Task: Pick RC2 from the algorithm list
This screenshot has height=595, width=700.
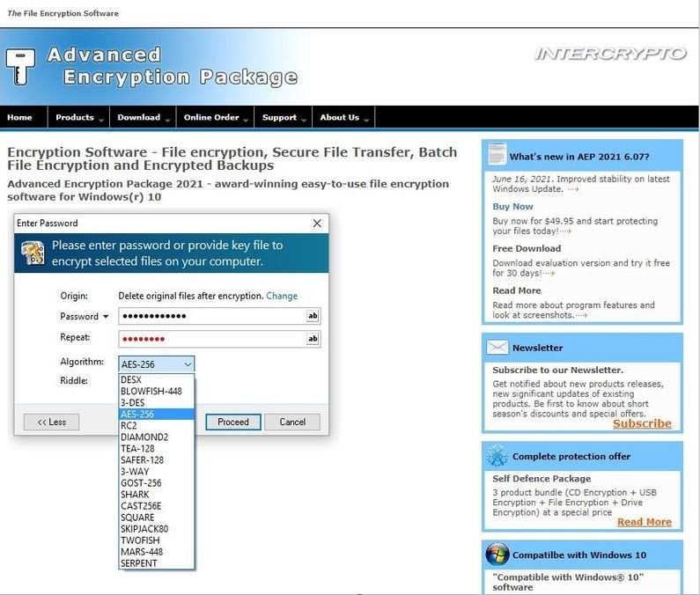Action: click(156, 425)
